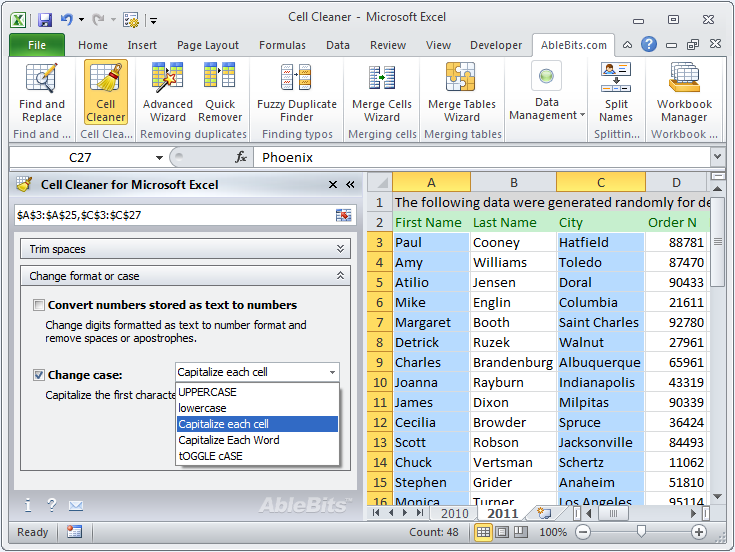Click the range selection icon in Cell Cleaner

pos(344,215)
